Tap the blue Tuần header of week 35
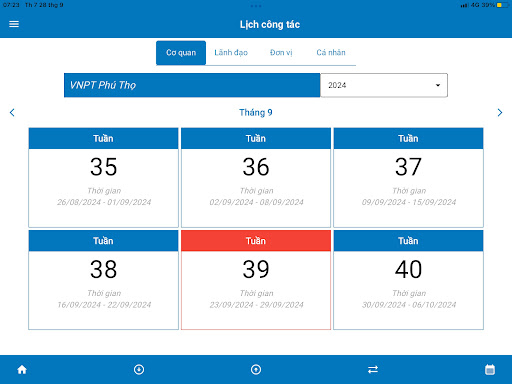This screenshot has width=512, height=384. [104, 138]
